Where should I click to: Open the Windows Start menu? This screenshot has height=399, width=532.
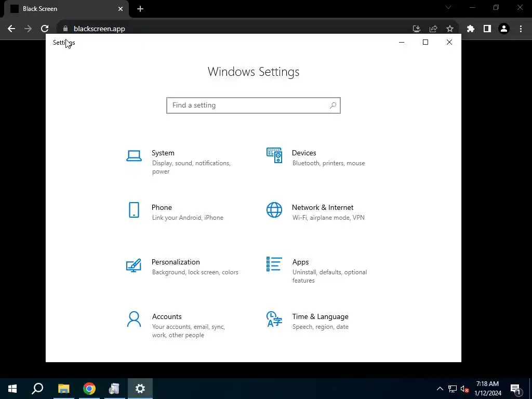12,389
